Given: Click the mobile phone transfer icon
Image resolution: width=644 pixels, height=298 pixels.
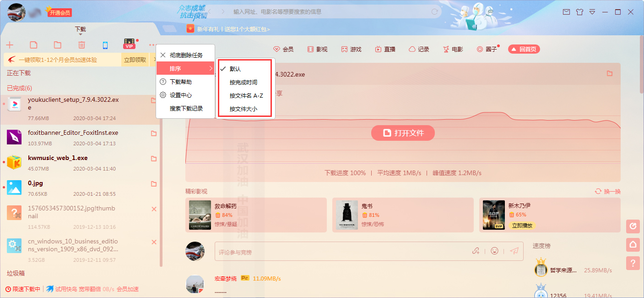Looking at the screenshot, I should (x=105, y=44).
